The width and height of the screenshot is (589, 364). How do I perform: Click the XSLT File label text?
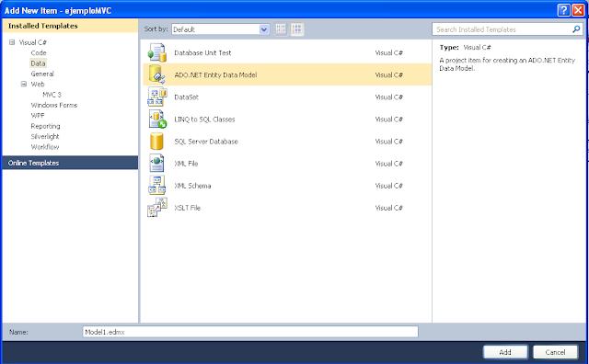point(187,208)
